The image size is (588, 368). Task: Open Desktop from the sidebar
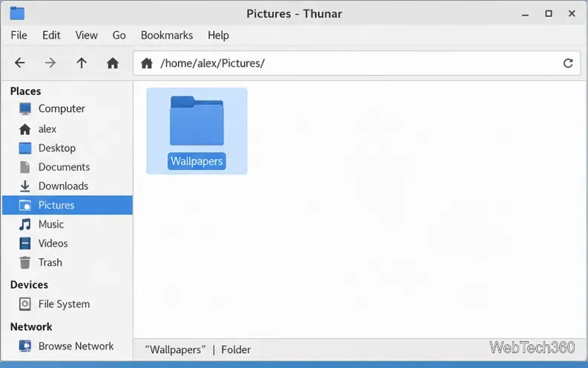click(67, 148)
